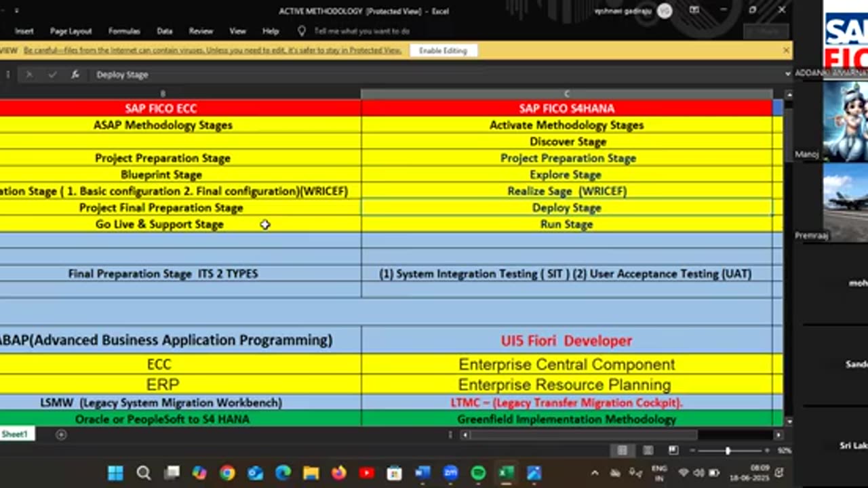Open Copilot from the taskbar
The height and width of the screenshot is (488, 868).
199,472
